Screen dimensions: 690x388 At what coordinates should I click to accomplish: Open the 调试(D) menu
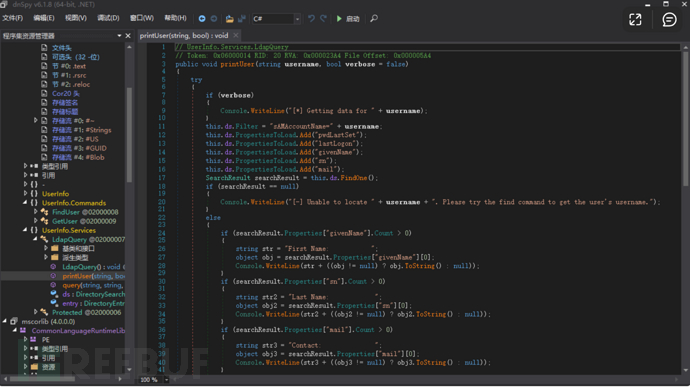tap(108, 18)
